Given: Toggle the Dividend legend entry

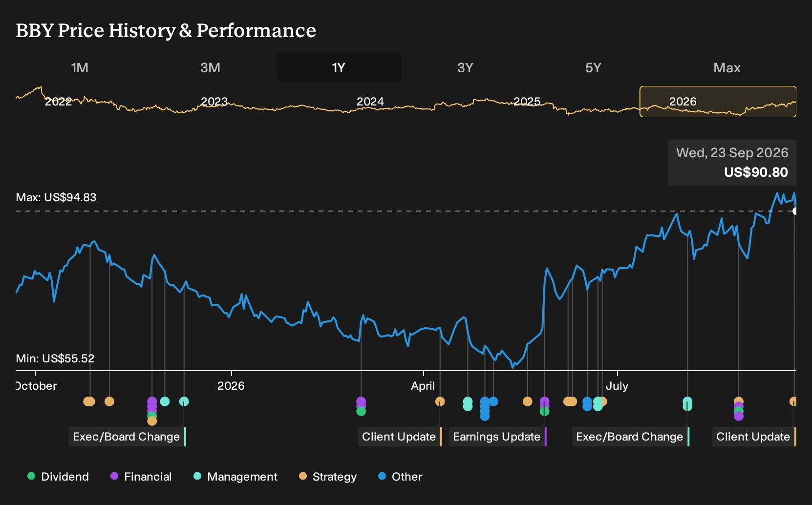Looking at the screenshot, I should (x=58, y=477).
